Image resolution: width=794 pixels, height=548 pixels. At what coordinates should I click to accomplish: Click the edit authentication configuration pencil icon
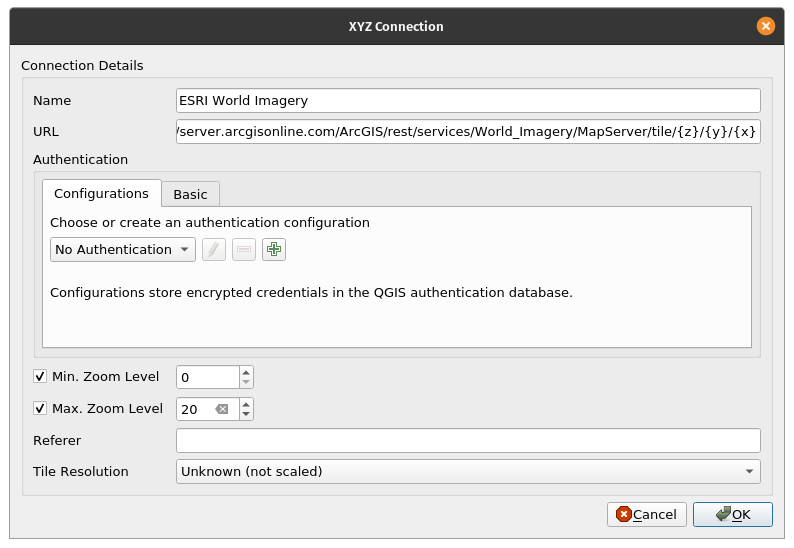coord(214,250)
